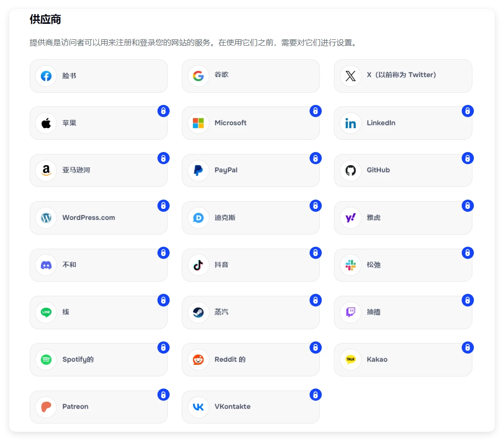Choose the Reddit provider card
Screen dimensions: 504x441
[250, 360]
